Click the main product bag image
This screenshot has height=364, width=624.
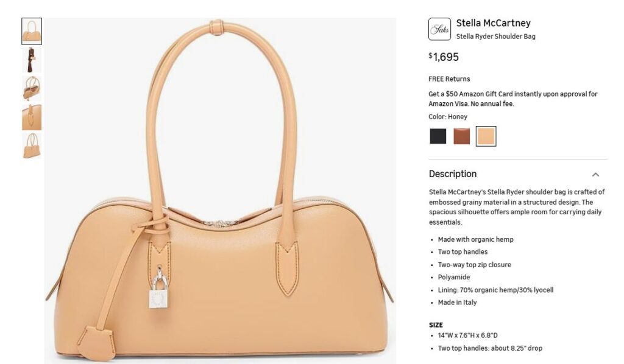tap(219, 191)
